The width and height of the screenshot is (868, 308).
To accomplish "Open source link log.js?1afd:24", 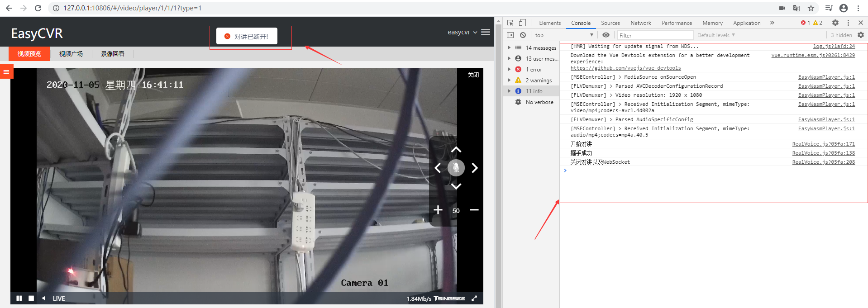I will pos(834,46).
